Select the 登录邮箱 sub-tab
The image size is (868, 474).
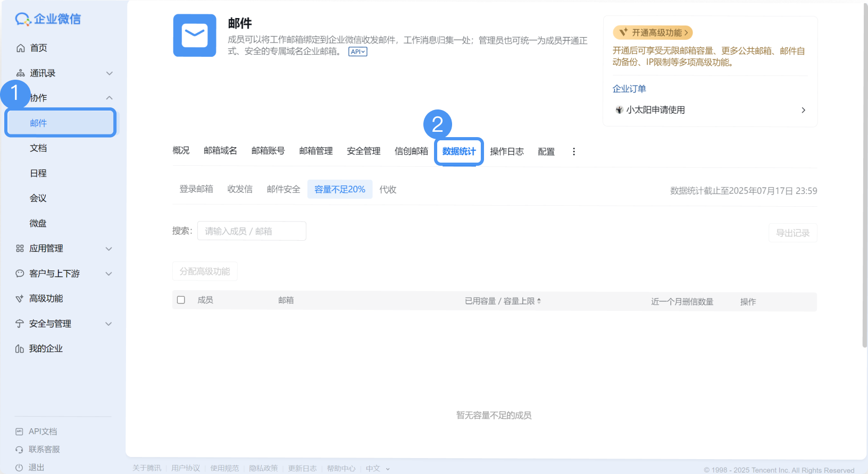coord(196,189)
